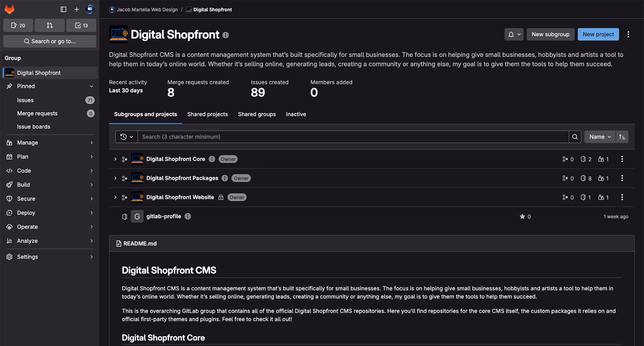Screen dimensions: 644x346
Task: Toggle the sort direction button
Action: tap(622, 137)
